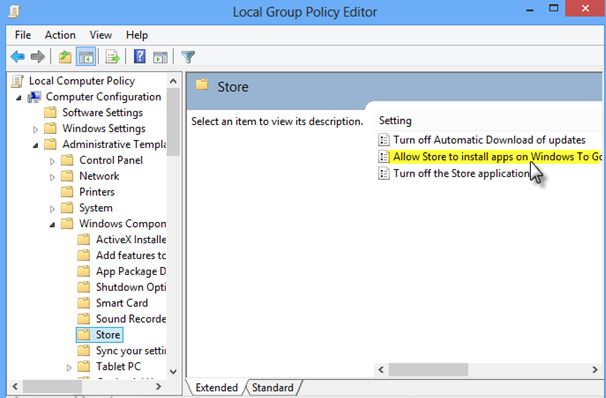Go up one level with folder icon

(65, 57)
